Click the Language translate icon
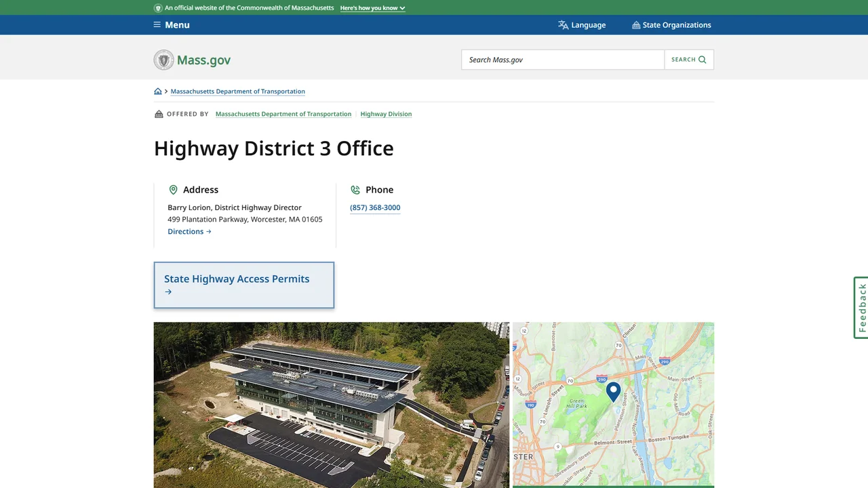The width and height of the screenshot is (868, 488). tap(563, 25)
